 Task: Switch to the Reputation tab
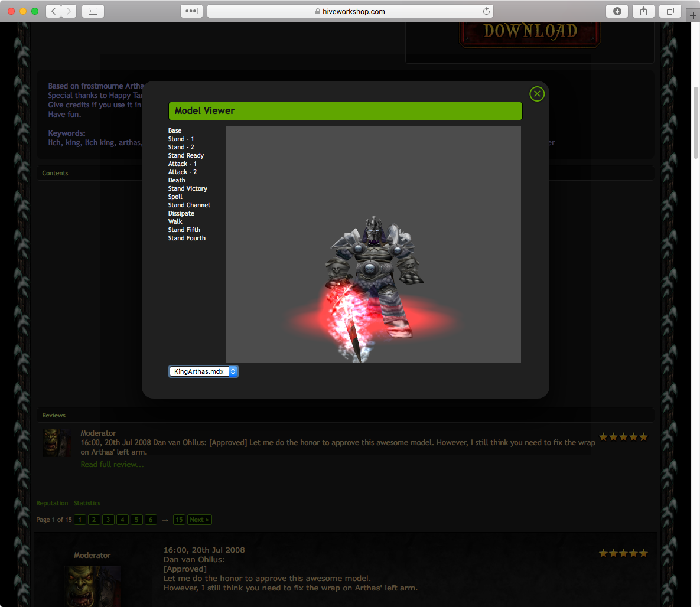(x=52, y=503)
